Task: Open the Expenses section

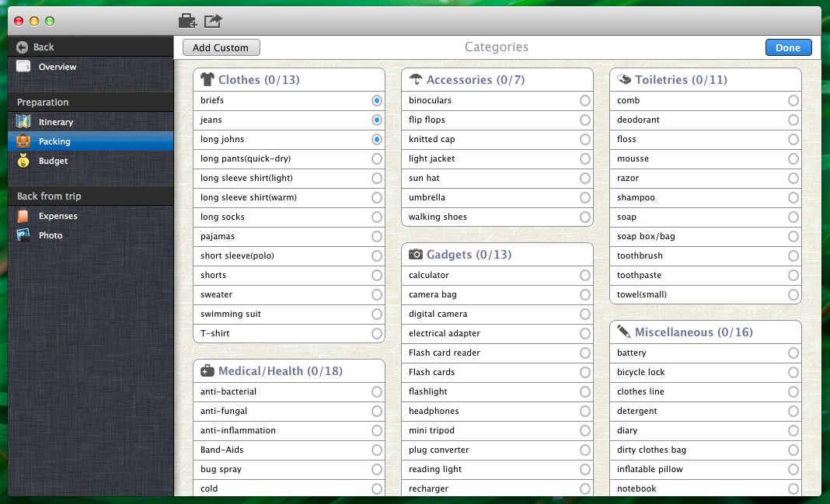Action: click(90, 216)
